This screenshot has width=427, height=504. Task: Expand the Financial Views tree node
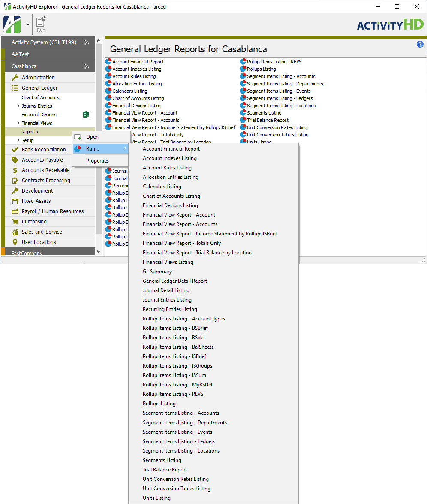18,123
